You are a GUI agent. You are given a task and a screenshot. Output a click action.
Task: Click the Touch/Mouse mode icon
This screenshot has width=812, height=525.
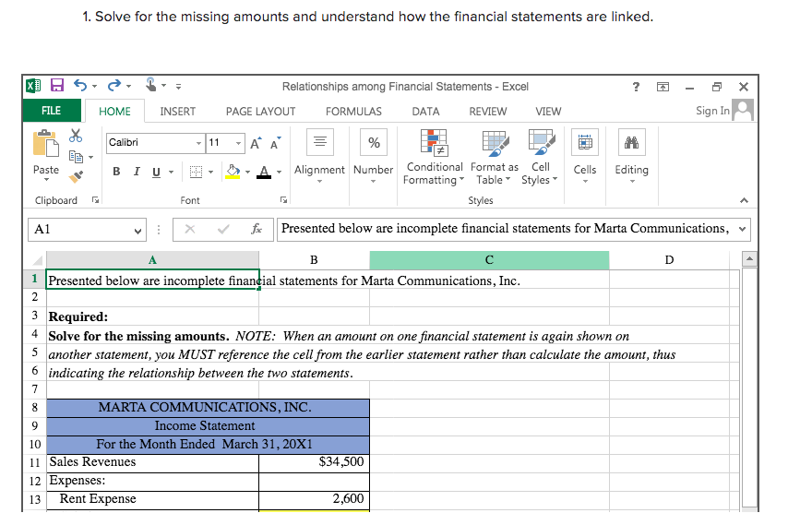pyautogui.click(x=150, y=84)
